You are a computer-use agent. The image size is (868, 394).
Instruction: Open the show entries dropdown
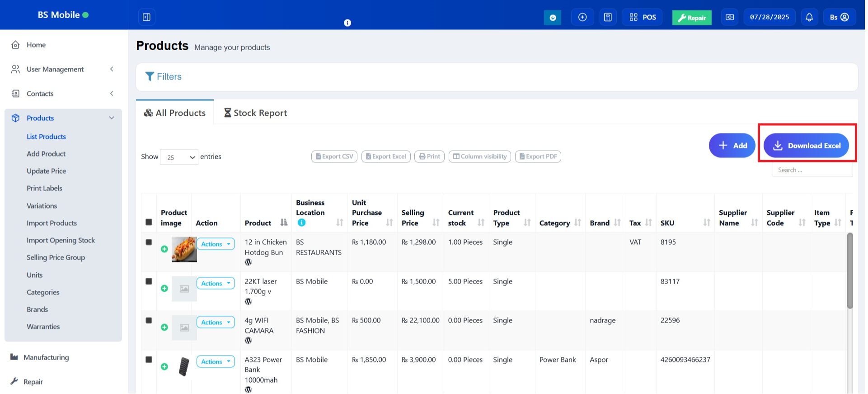point(179,157)
